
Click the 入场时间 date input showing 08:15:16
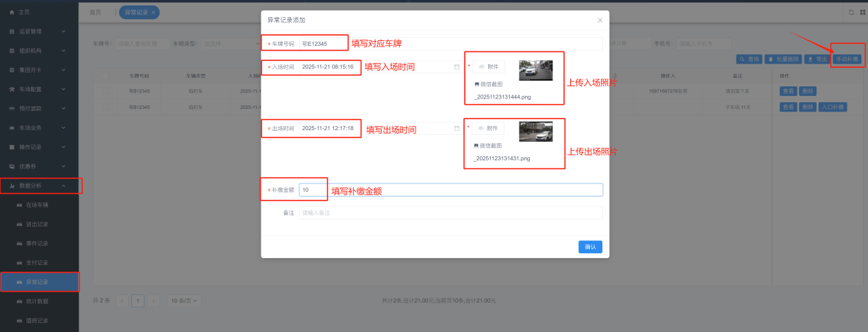tap(381, 67)
